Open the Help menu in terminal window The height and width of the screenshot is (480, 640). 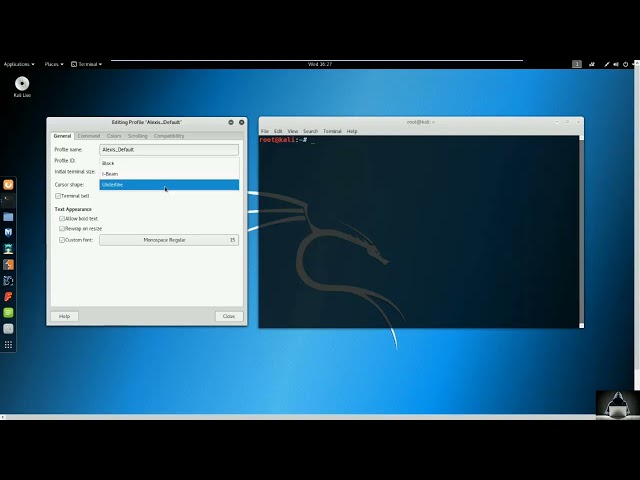tap(352, 131)
